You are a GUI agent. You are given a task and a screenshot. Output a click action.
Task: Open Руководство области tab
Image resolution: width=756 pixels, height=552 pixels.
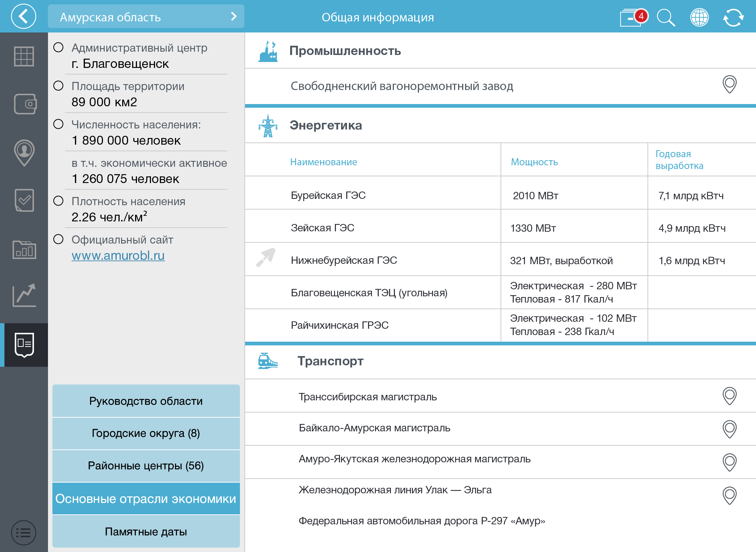point(146,401)
